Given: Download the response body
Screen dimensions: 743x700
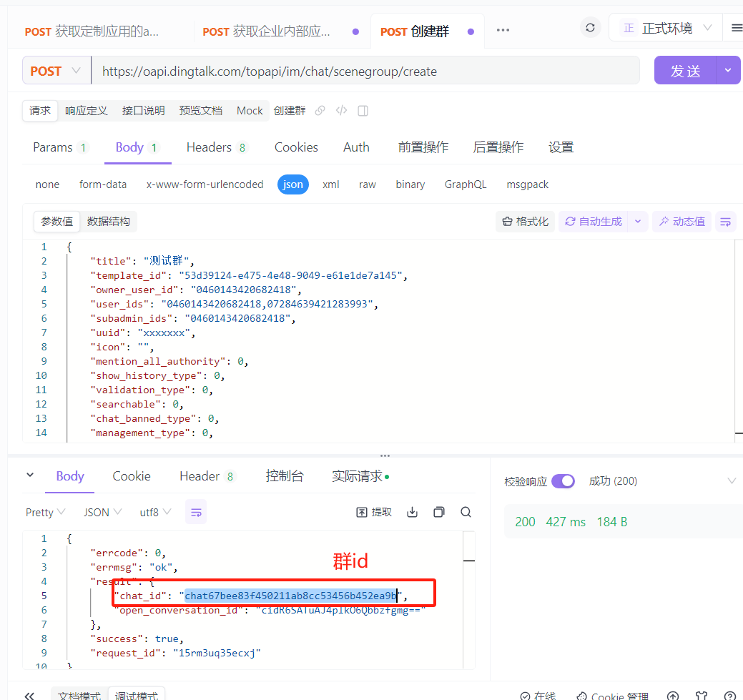Looking at the screenshot, I should click(x=412, y=512).
